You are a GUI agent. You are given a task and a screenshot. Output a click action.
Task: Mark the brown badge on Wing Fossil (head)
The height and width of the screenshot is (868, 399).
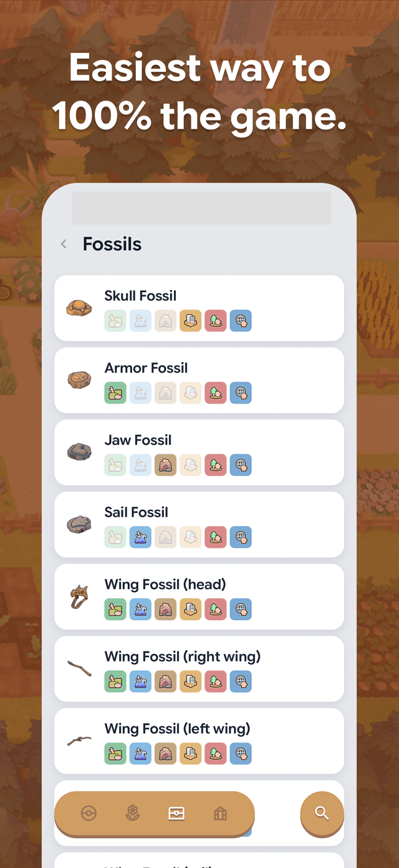tap(165, 609)
